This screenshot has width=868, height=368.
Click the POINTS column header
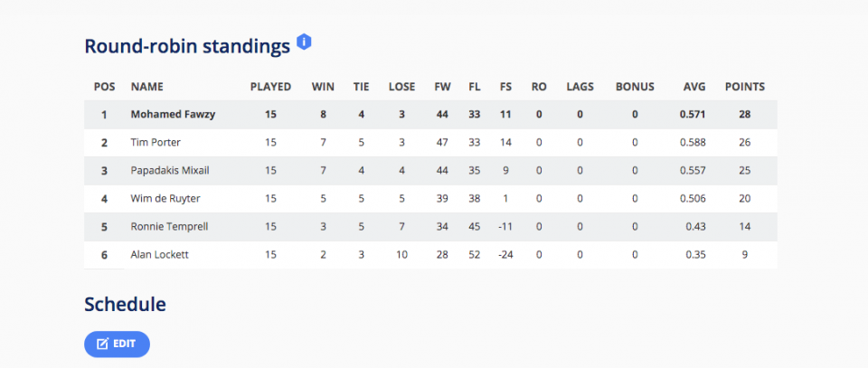[x=744, y=87]
